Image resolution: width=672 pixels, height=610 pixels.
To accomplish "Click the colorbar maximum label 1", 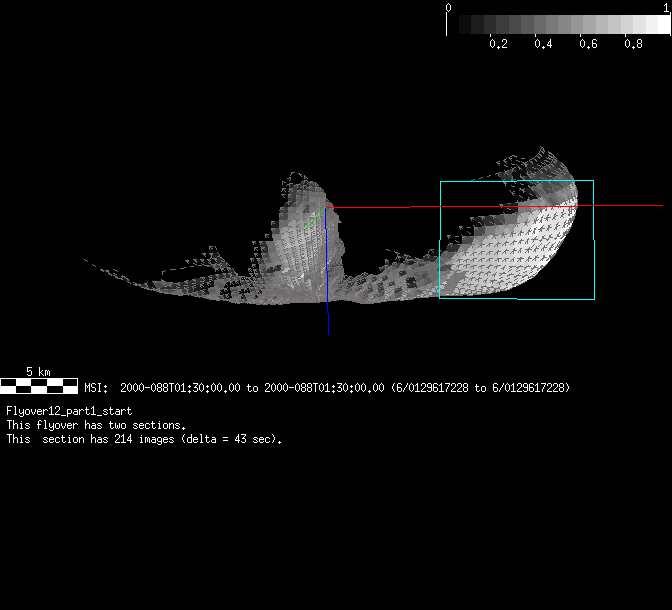I will point(666,7).
